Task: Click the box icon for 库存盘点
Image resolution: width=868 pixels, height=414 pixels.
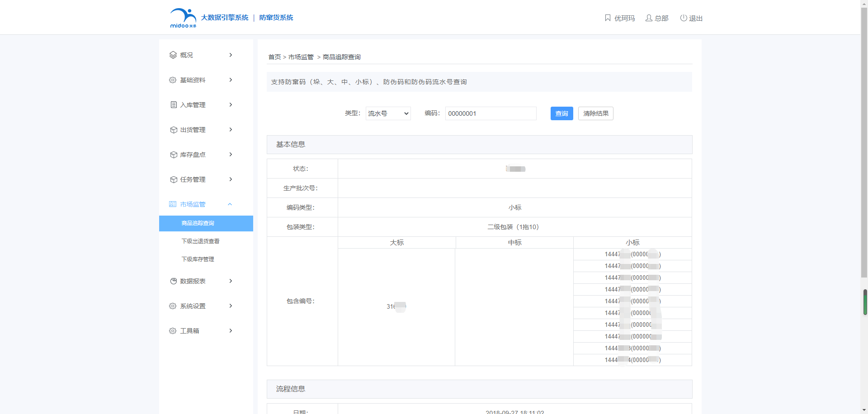Action: pos(174,155)
